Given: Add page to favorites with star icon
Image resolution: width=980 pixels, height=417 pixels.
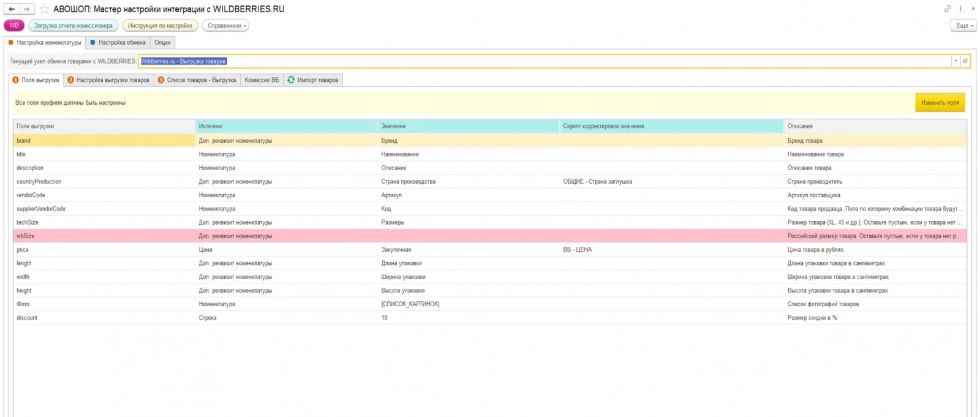Looking at the screenshot, I should [x=44, y=9].
